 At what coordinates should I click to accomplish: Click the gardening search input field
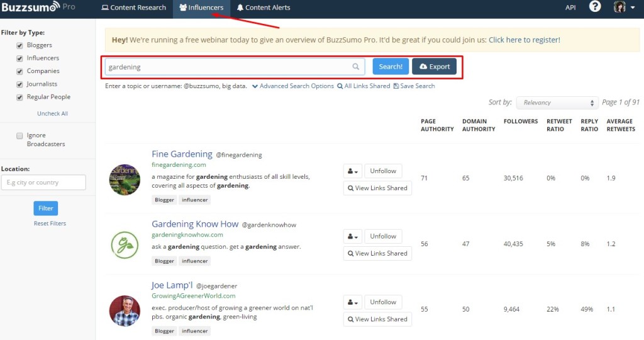pyautogui.click(x=235, y=67)
